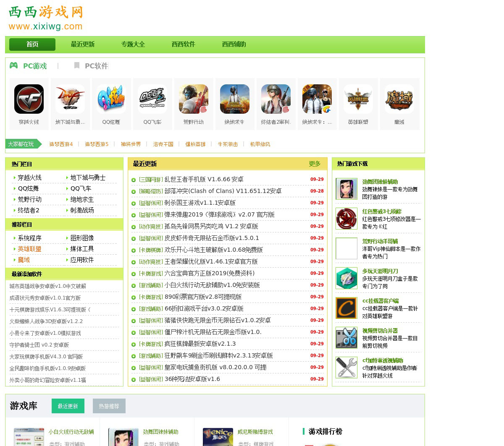Image resolution: width=504 pixels, height=446 pixels.
Task: Open the 终结者2审判日 game icon
Action: (276, 99)
